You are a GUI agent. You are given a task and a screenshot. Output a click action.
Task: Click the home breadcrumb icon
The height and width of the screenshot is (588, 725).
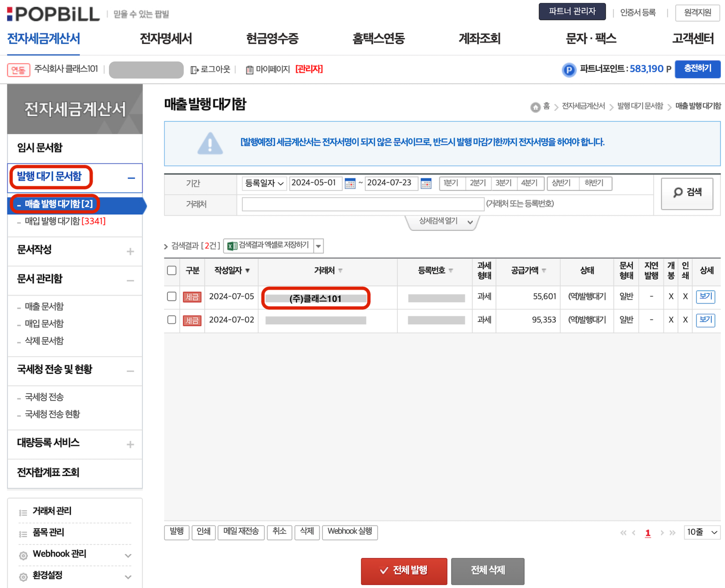tap(535, 107)
